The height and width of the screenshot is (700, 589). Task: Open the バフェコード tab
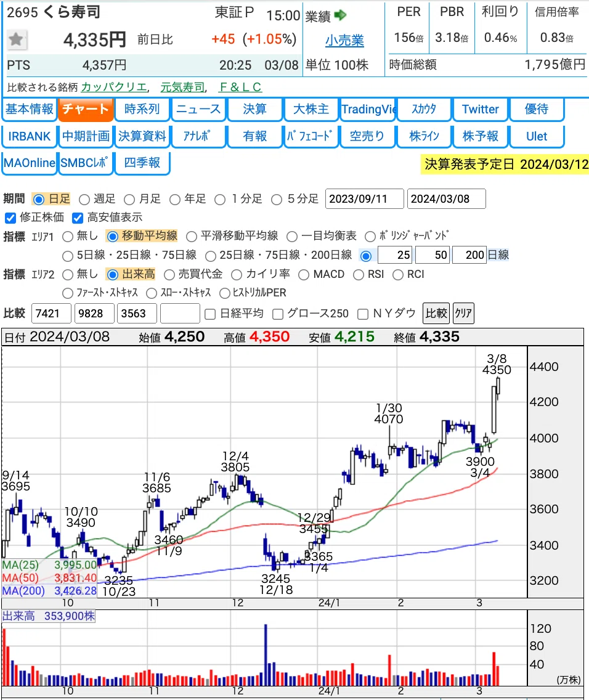(x=311, y=136)
